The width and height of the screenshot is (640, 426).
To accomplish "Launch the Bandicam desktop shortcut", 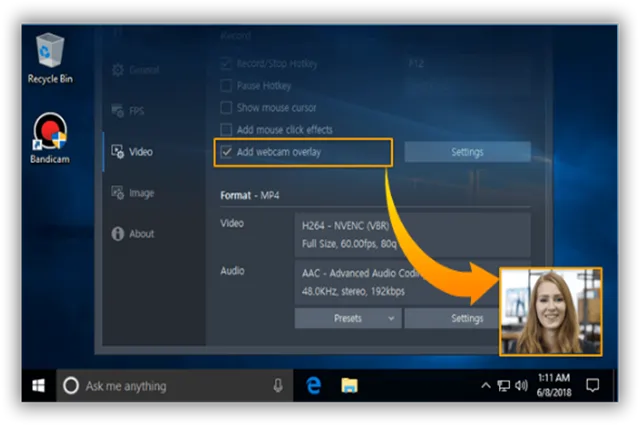I will [50, 138].
